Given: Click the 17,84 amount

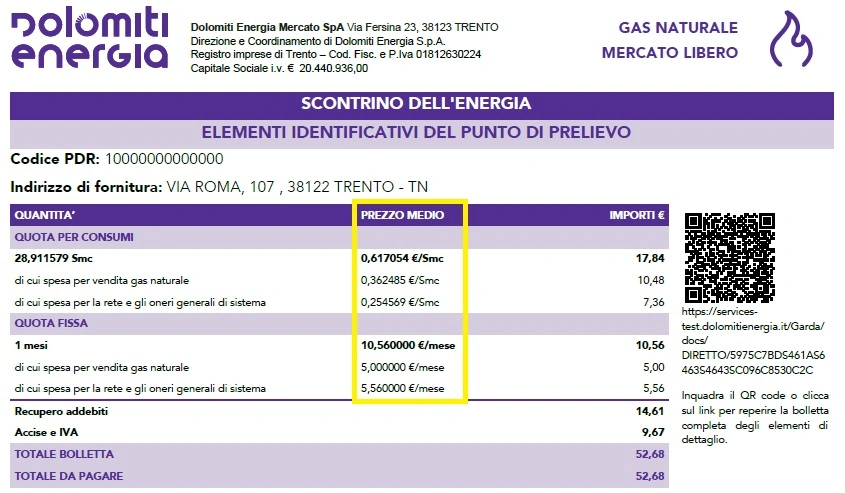Looking at the screenshot, I should 650,259.
